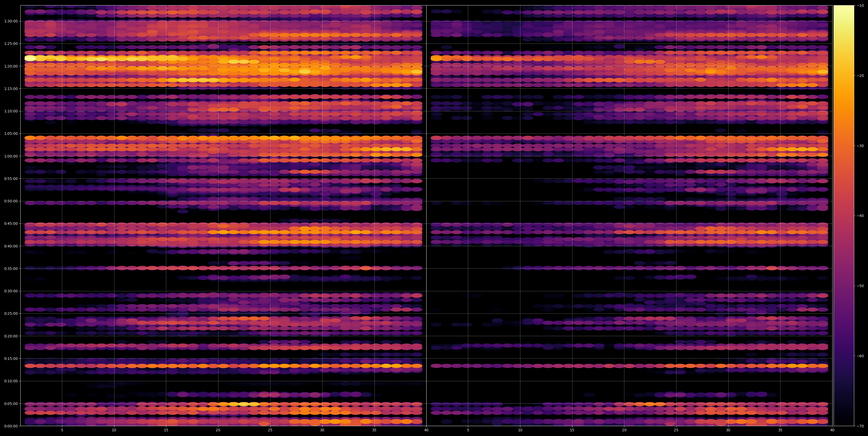Screen dimensions: 868x436
Task: Select x-axis tick 30 of the left heatmap
Action: (x=322, y=430)
